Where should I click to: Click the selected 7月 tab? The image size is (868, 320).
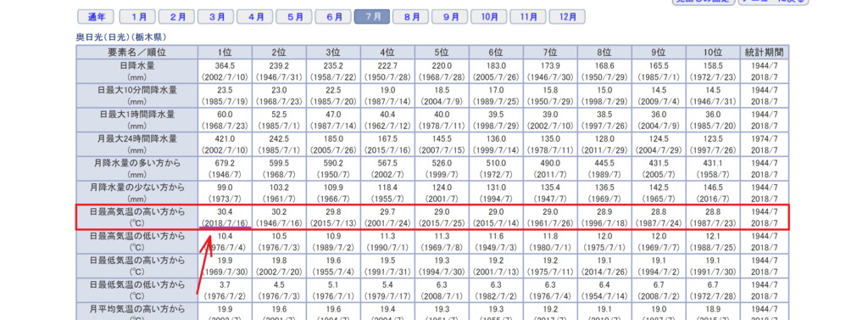(x=372, y=17)
